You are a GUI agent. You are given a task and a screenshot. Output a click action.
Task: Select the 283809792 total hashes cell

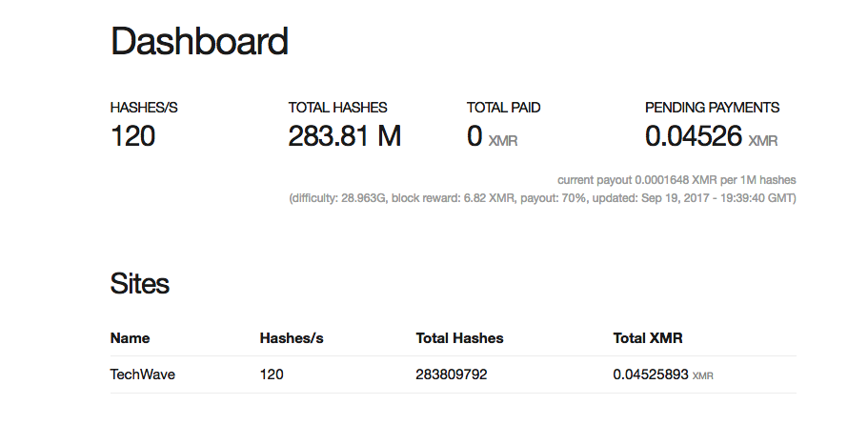452,374
